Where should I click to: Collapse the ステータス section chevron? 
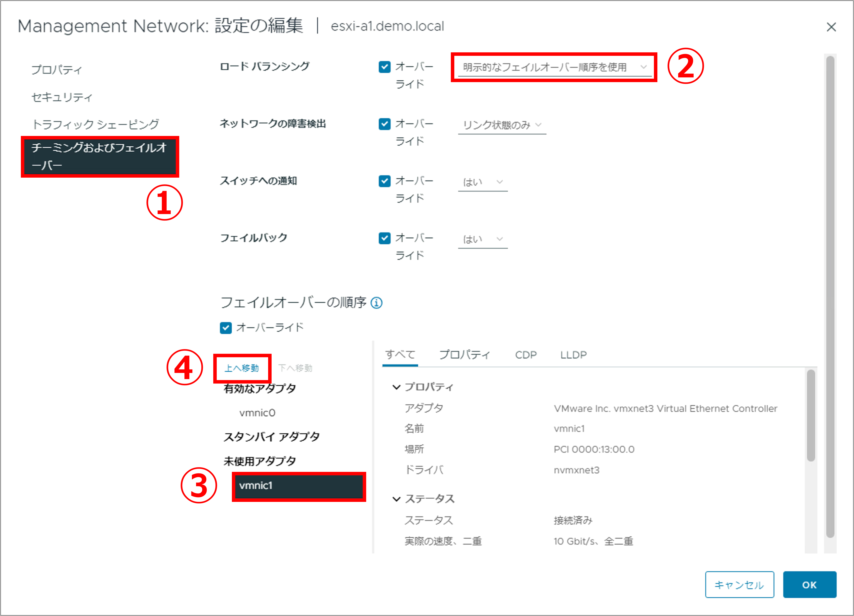(396, 499)
